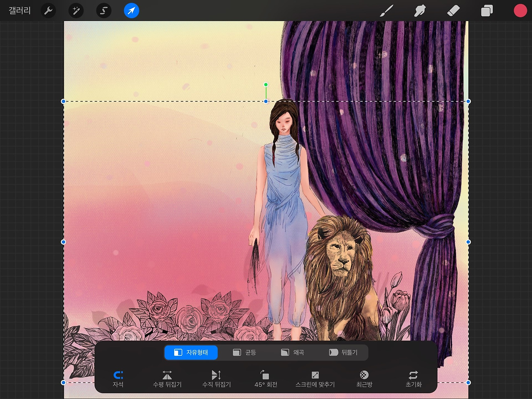Viewport: 532px width, 399px height.
Task: Open the red color picker
Action: tap(520, 11)
